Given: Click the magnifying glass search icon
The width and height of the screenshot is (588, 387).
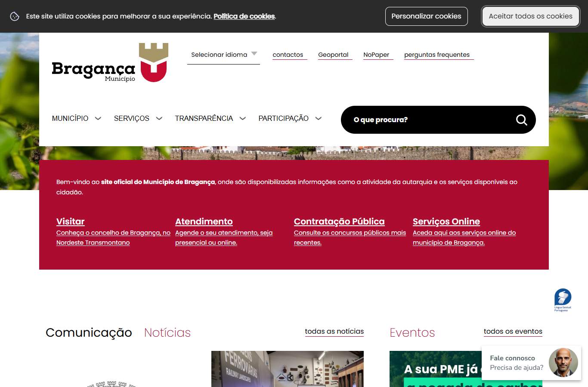Looking at the screenshot, I should tap(521, 120).
